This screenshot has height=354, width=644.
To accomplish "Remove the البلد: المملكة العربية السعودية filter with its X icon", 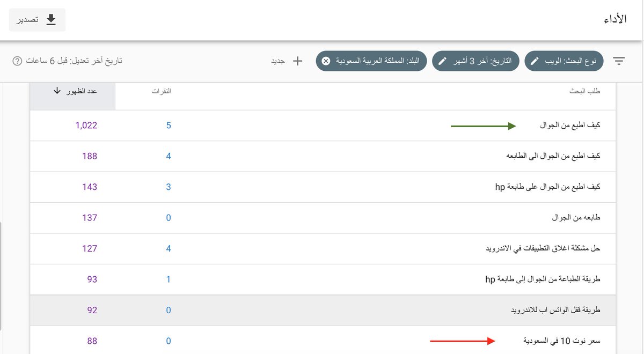I will pos(326,61).
